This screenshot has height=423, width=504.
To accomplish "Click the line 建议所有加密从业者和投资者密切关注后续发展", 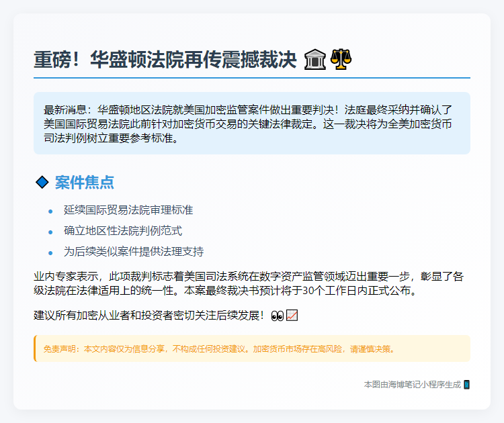I will click(x=149, y=316).
